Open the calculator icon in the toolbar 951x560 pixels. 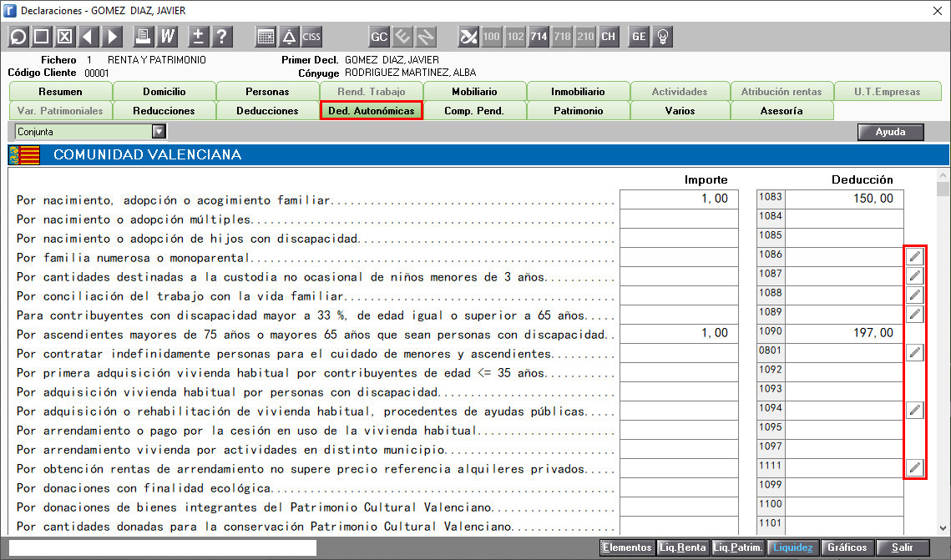coord(266,37)
